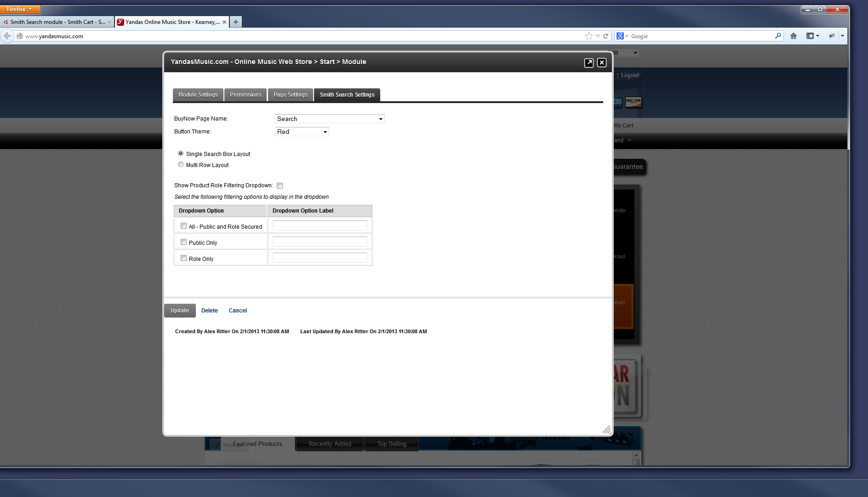This screenshot has width=868, height=497.
Task: Click the Cancel link
Action: 238,311
